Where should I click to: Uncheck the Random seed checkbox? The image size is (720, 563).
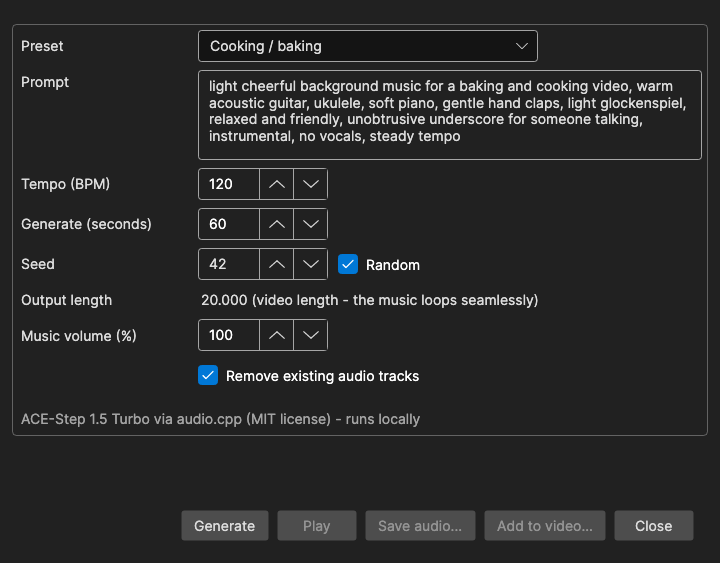[x=348, y=264]
